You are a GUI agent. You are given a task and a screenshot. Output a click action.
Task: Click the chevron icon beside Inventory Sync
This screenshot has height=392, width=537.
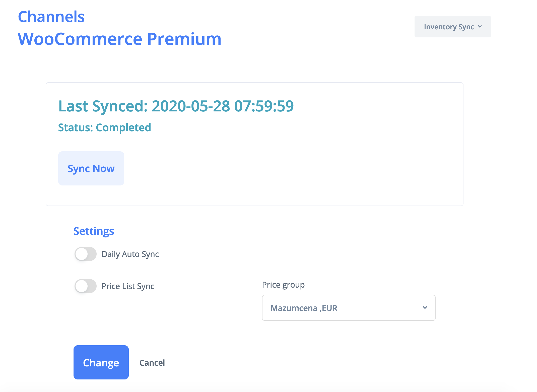coord(480,27)
